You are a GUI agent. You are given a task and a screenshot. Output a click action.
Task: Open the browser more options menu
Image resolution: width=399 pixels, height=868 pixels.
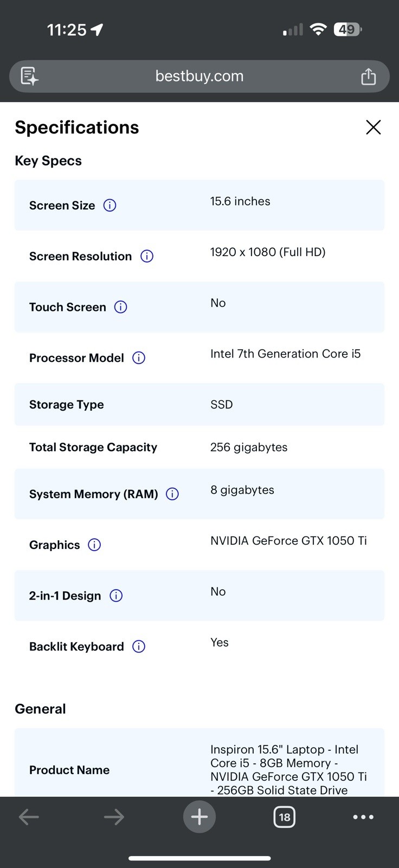click(363, 817)
